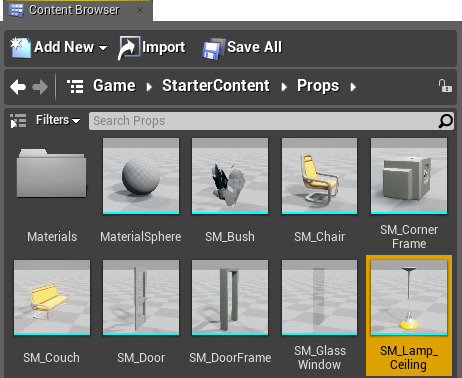
Task: Select the SM_Corner Frame asset thumbnail
Action: pos(409,176)
